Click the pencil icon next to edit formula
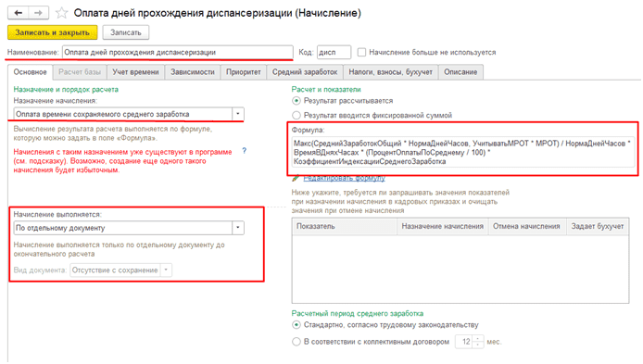 pos(296,179)
